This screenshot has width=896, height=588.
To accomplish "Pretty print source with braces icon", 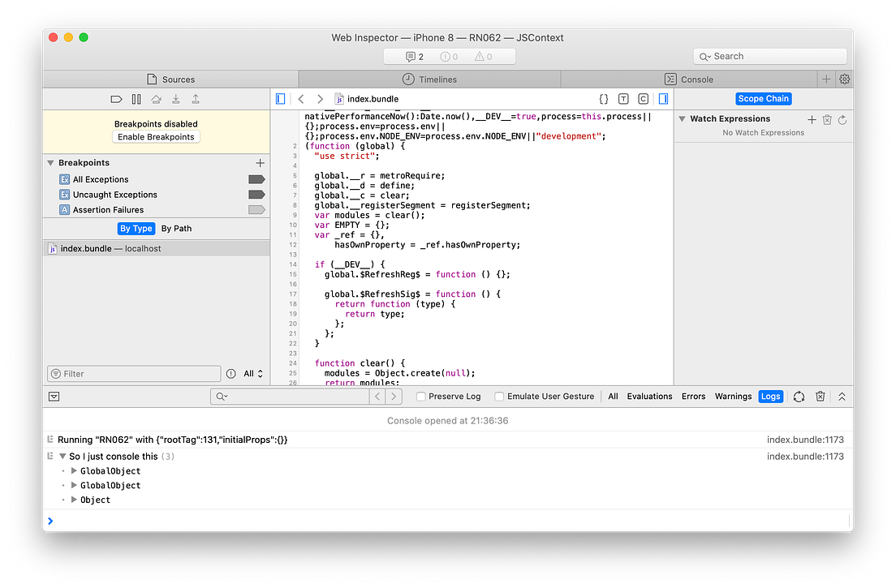I will tap(604, 99).
